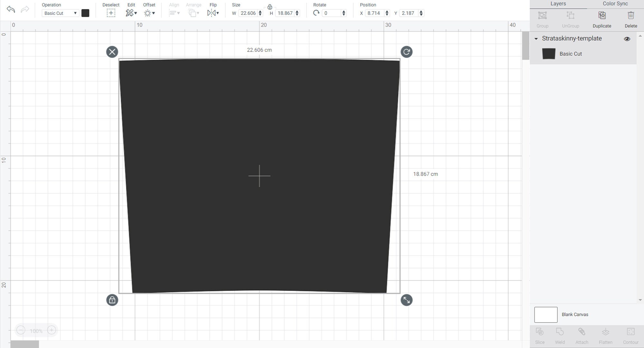Image resolution: width=644 pixels, height=348 pixels.
Task: Click the size aspect ratio lock
Action: click(270, 6)
